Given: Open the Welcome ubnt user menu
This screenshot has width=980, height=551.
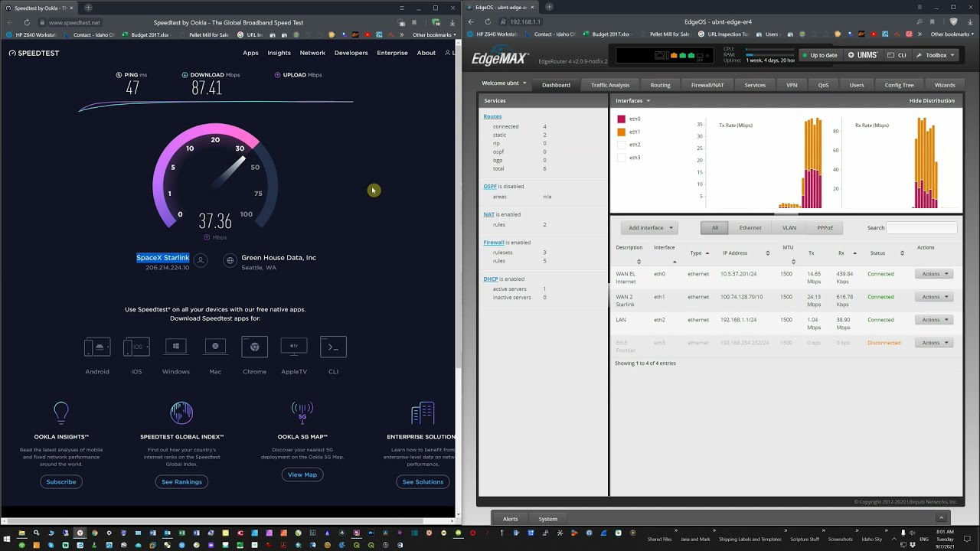Looking at the screenshot, I should click(505, 83).
